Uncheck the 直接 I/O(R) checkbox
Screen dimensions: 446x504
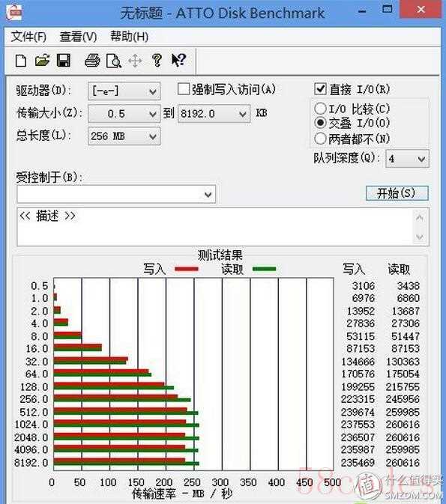[320, 89]
